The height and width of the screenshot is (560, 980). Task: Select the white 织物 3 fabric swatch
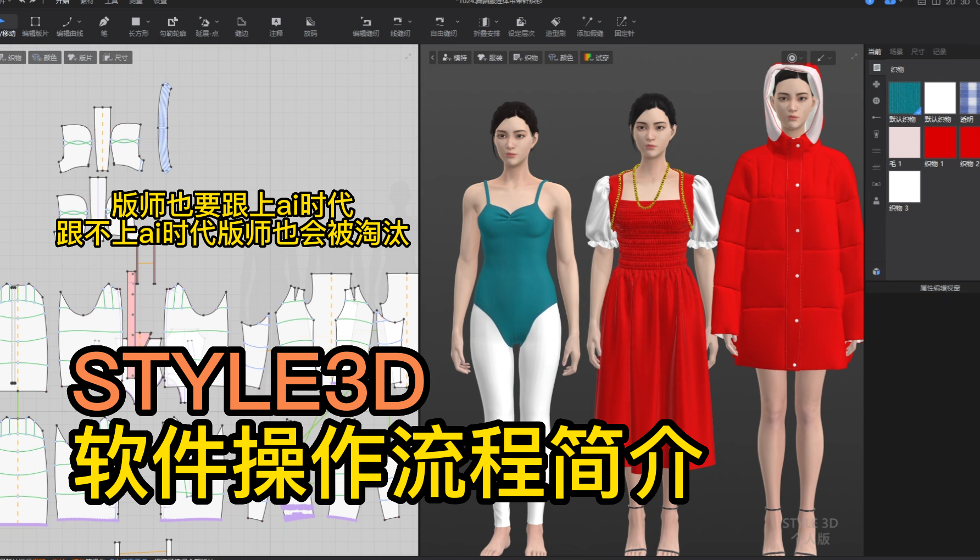tap(905, 187)
